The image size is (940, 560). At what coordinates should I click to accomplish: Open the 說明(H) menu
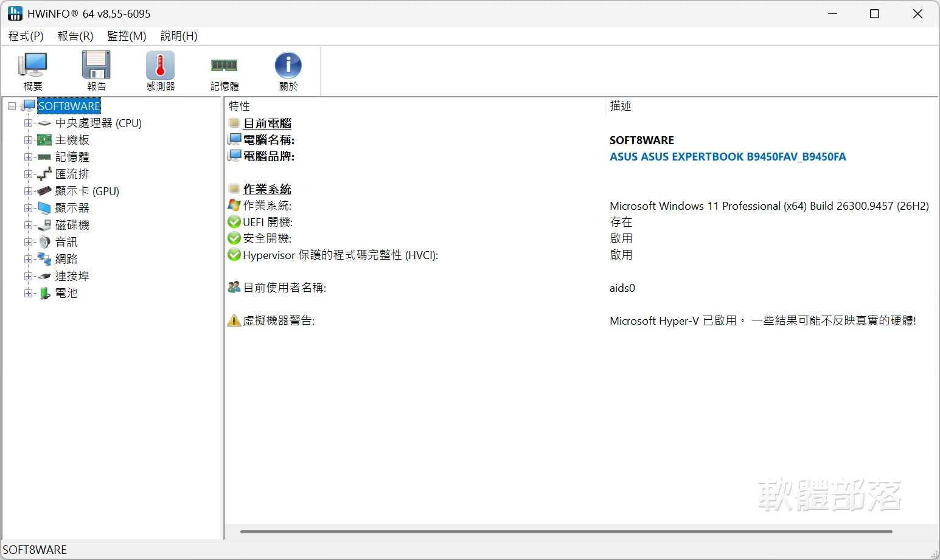coord(179,36)
